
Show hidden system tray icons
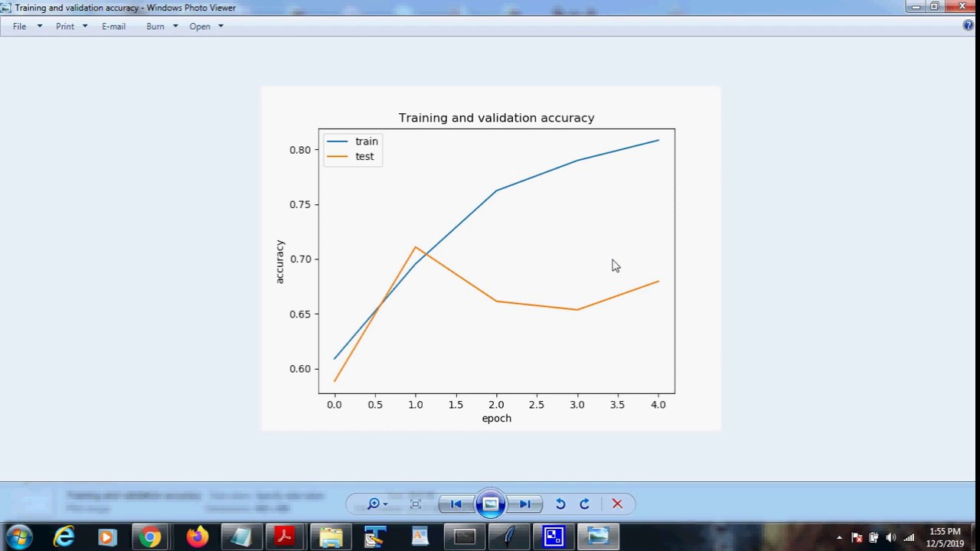[839, 537]
